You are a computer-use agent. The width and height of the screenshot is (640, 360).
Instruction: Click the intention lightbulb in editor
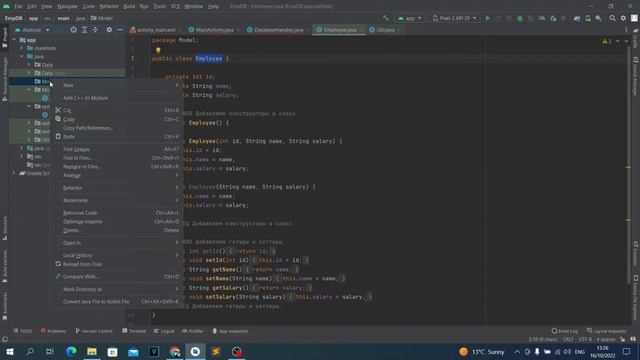pyautogui.click(x=158, y=50)
